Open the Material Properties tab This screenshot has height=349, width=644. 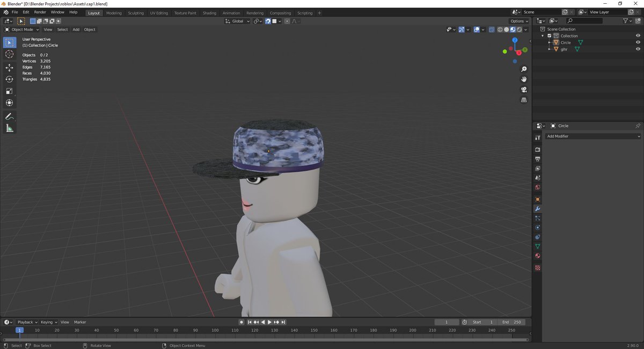[x=537, y=256]
